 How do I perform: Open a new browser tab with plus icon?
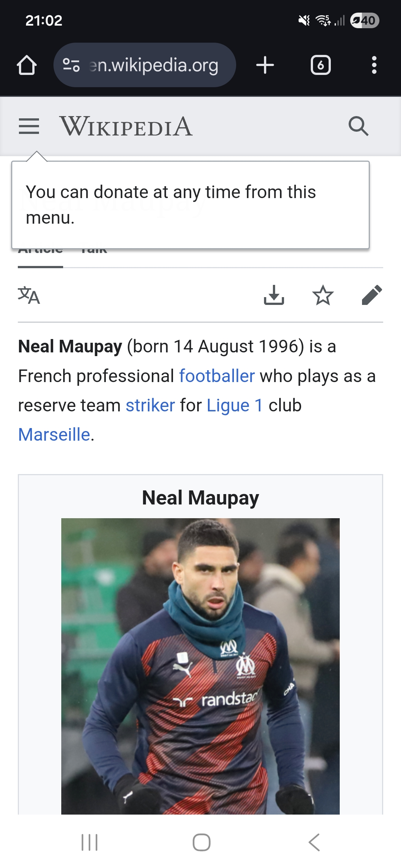point(265,65)
